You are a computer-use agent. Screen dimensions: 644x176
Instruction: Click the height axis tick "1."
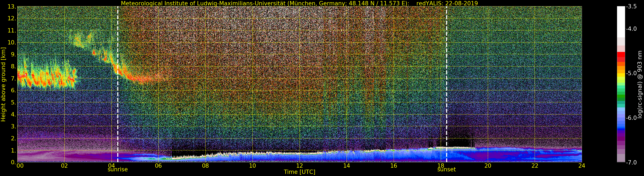click(x=13, y=150)
